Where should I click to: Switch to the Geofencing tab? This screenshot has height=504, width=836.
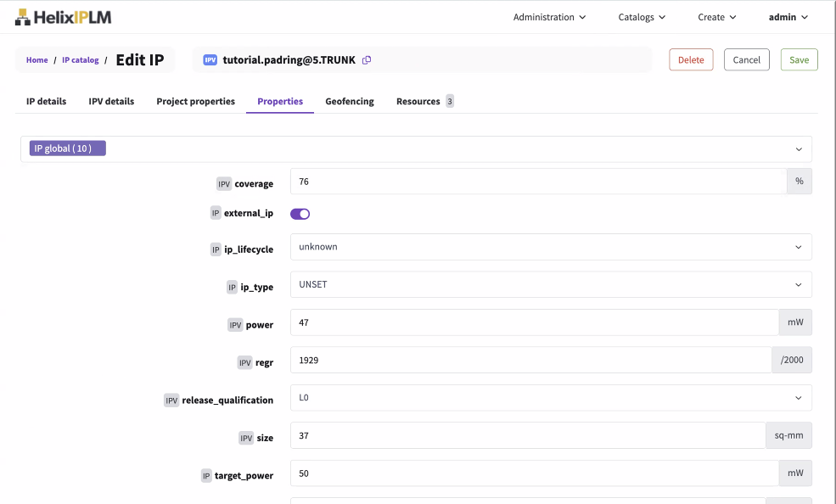[350, 102]
